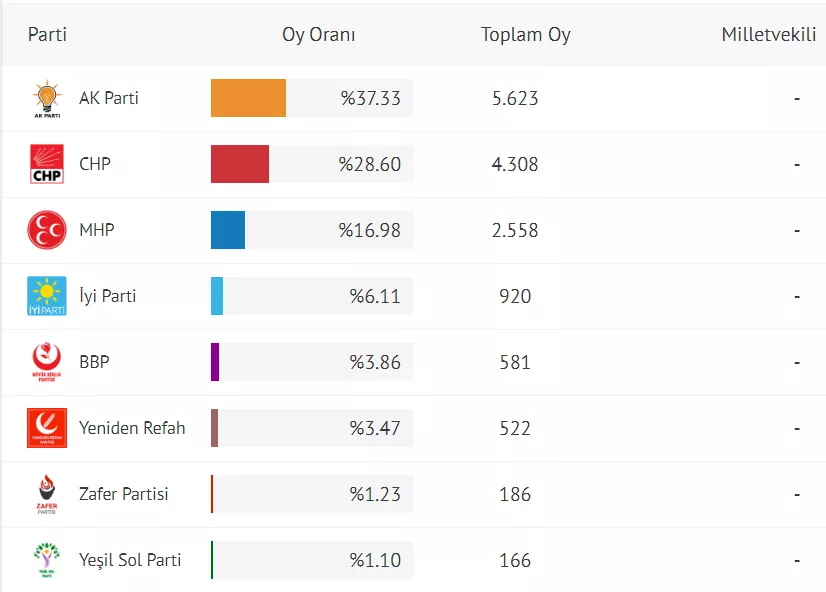Click the Yeşil Sol Parti logo

(47, 560)
